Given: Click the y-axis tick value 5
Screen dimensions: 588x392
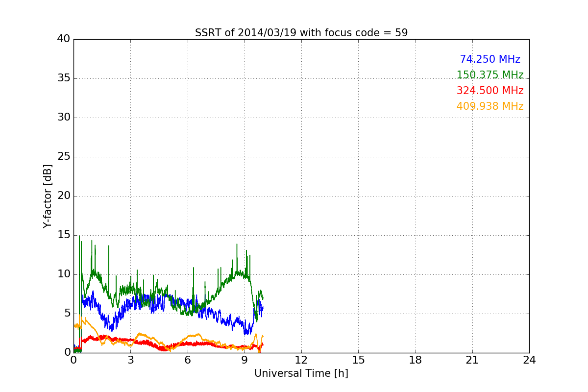Looking at the screenshot, I should click(x=67, y=314).
